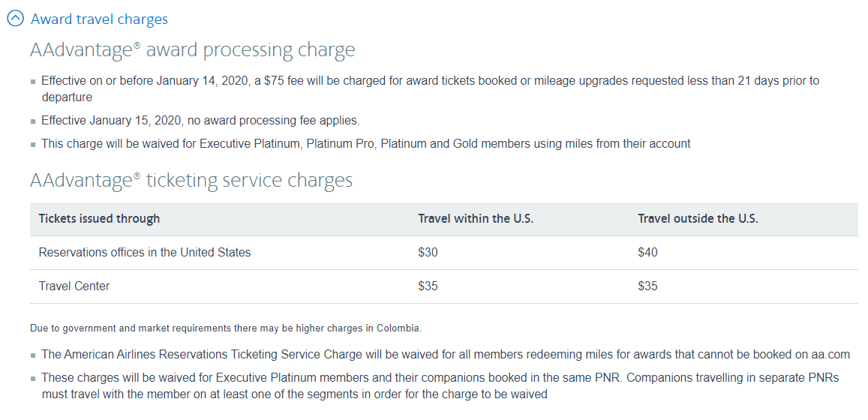Click Travel Center's $35 within-U.S. charge
This screenshot has width=868, height=420.
(428, 286)
